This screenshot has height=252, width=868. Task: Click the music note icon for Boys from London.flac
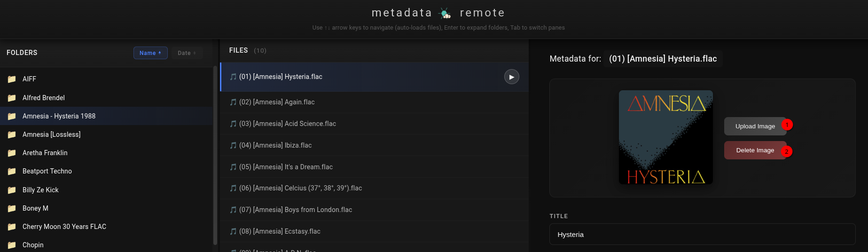233,210
